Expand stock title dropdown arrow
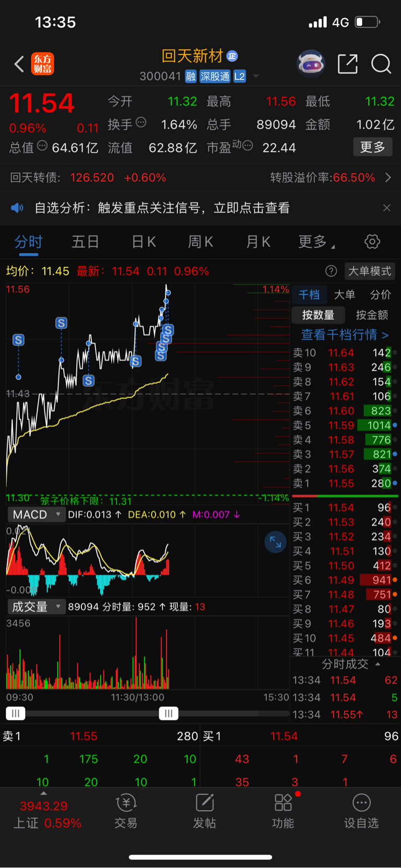 pos(256,76)
